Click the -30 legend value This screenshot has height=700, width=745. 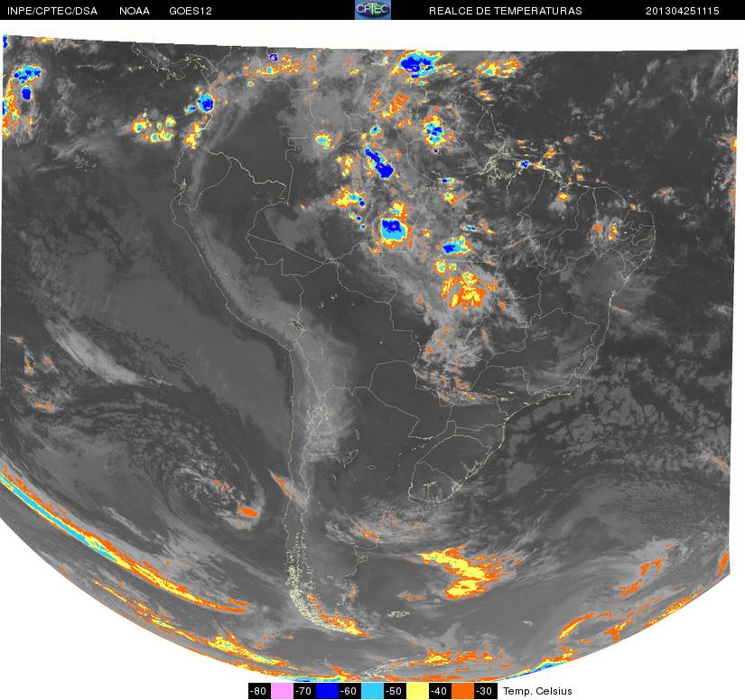[485, 691]
